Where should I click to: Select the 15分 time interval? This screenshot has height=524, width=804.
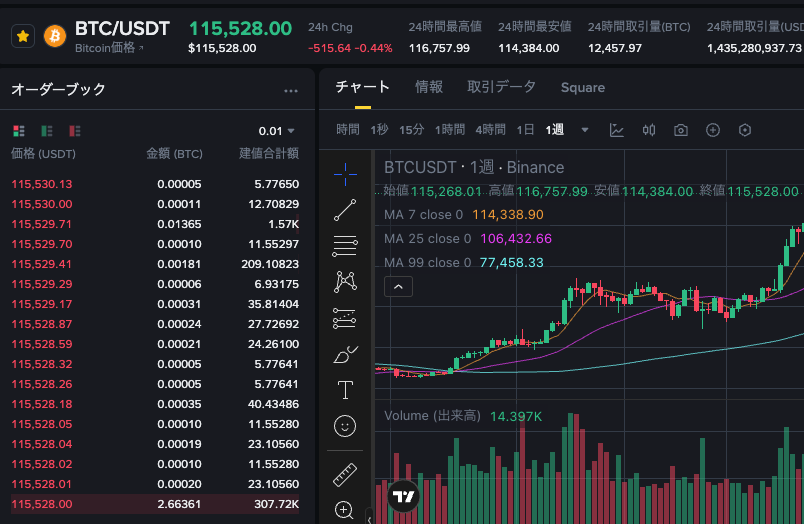click(x=411, y=130)
